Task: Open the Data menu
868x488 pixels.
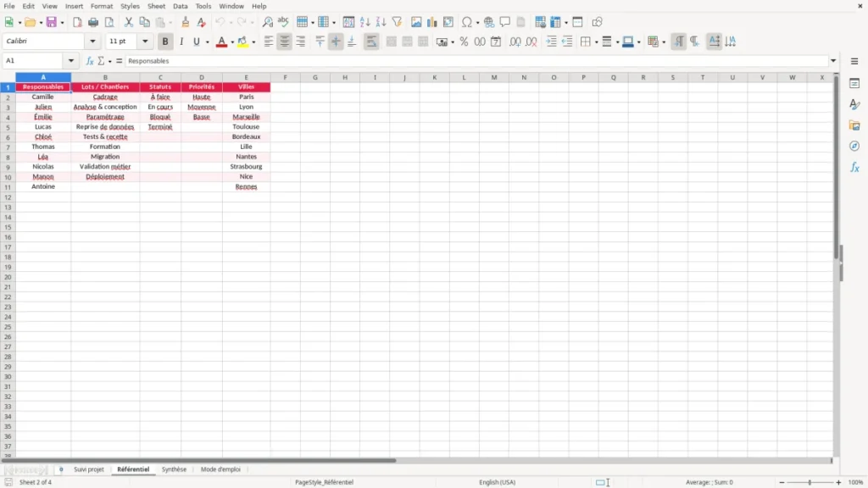Action: click(181, 6)
